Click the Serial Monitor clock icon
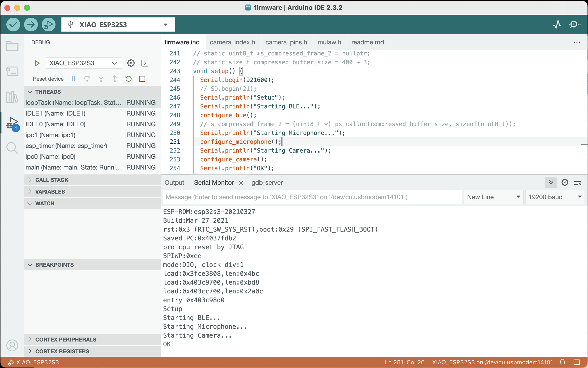 (565, 182)
